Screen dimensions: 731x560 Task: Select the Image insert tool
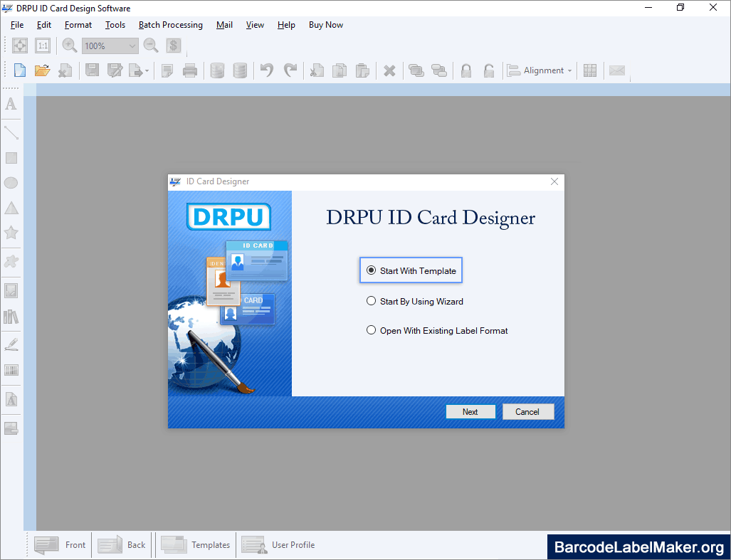click(11, 291)
